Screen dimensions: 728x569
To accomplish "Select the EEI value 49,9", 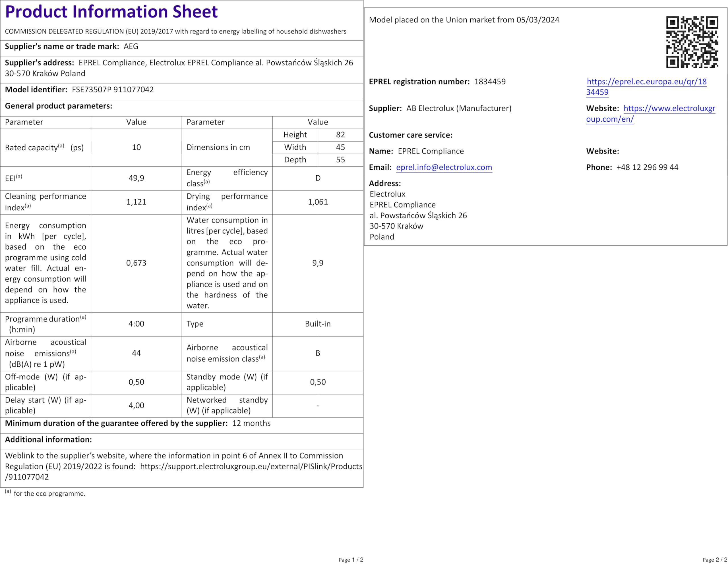I will click(136, 178).
